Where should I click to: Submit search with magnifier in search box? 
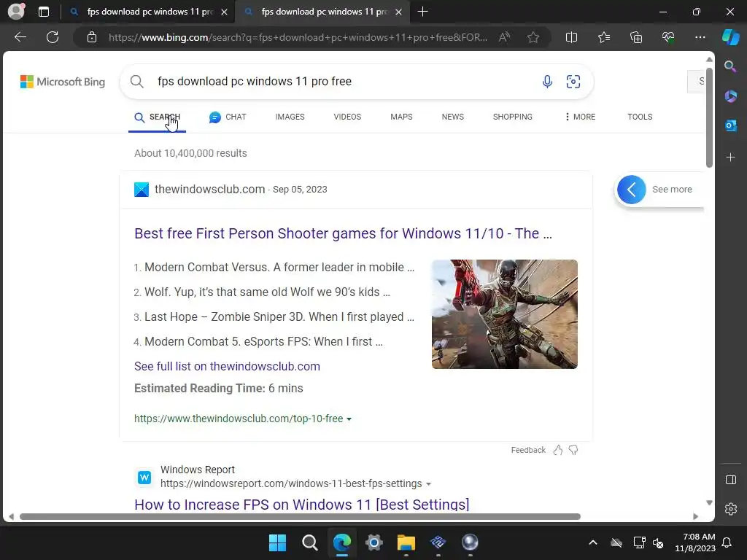point(136,82)
